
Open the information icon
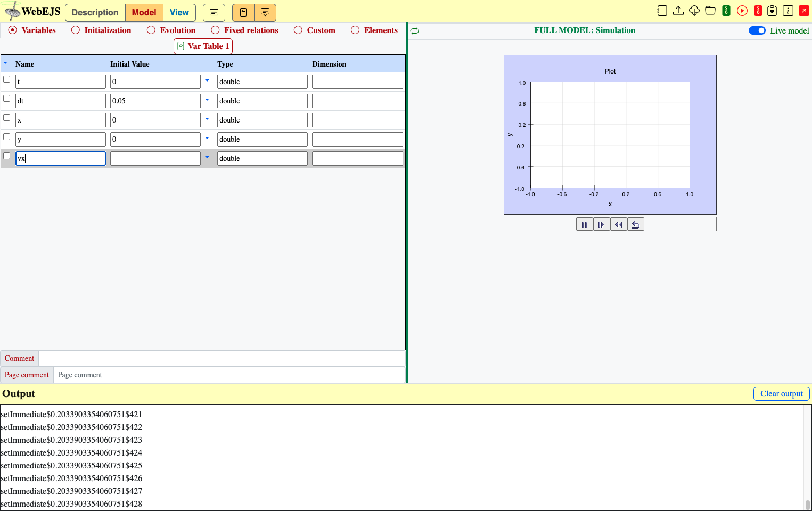pyautogui.click(x=788, y=11)
